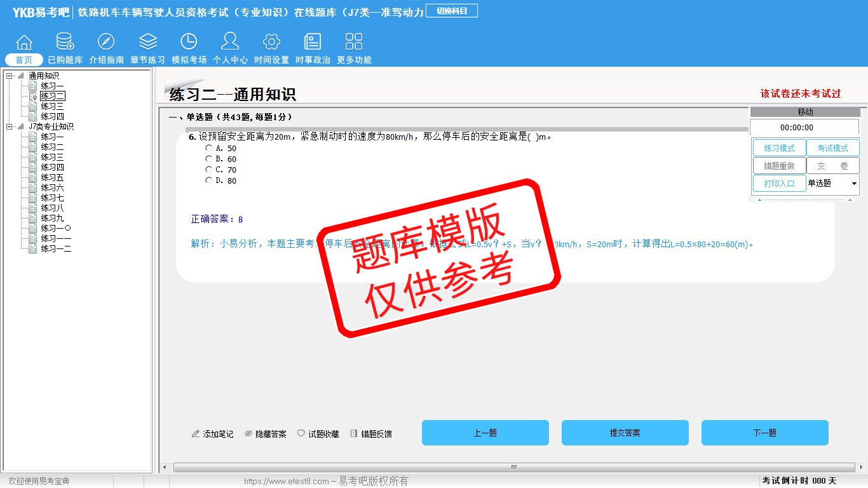This screenshot has width=868, height=488.
Task: Click the 切换科目 switch subject button
Action: [x=452, y=11]
